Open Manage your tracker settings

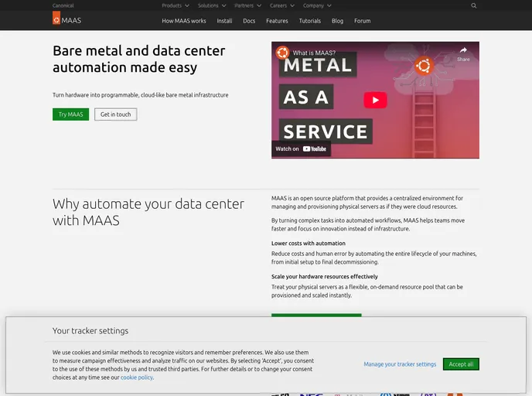[400, 364]
